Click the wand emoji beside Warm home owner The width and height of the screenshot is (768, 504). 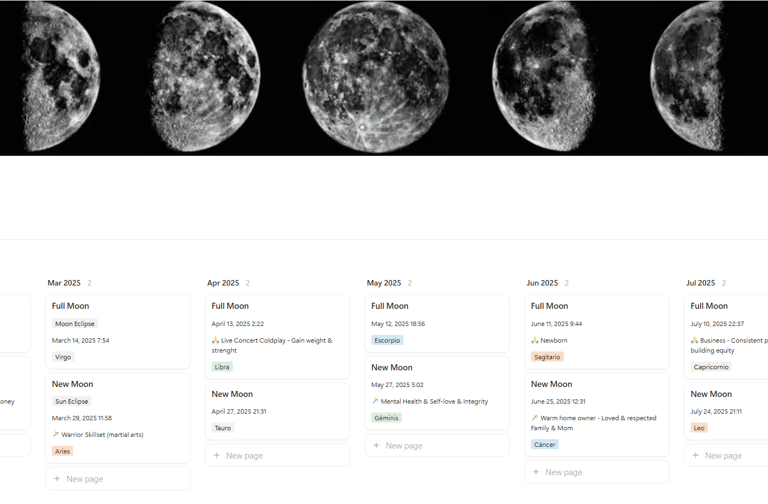[534, 417]
